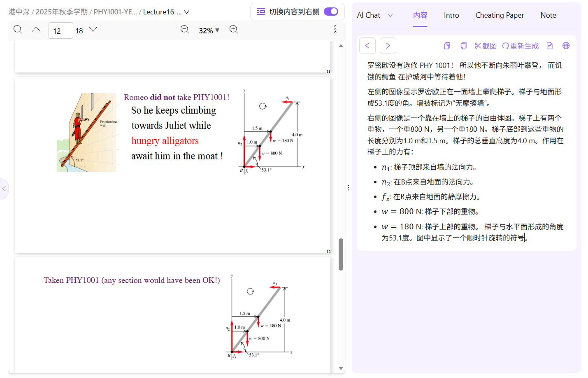Zoom out the PDF view
Screen dimensions: 588x378
(185, 29)
